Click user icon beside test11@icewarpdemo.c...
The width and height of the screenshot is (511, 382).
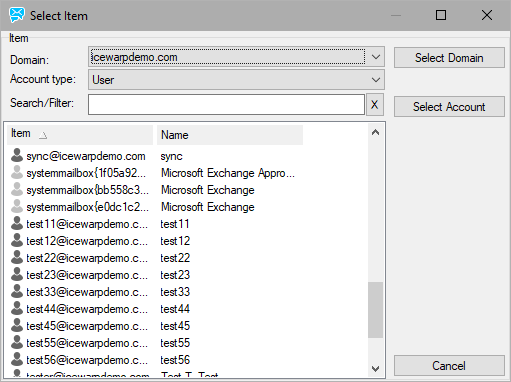(17, 223)
